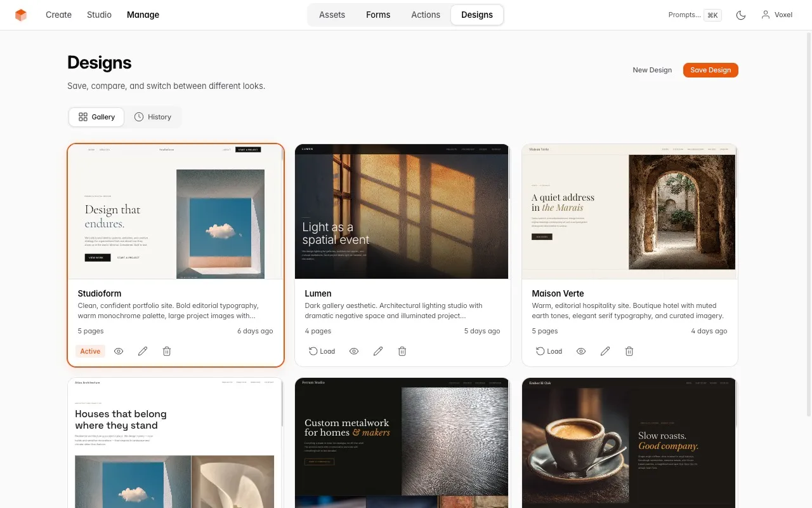Delete Studioform via its trash icon
This screenshot has height=508, width=812.
point(166,351)
